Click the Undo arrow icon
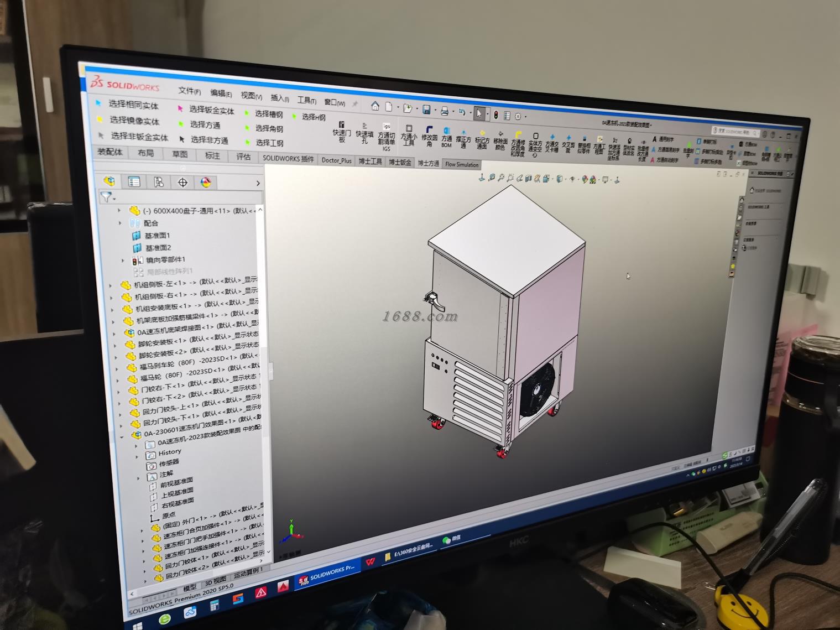This screenshot has height=630, width=840. pyautogui.click(x=462, y=112)
